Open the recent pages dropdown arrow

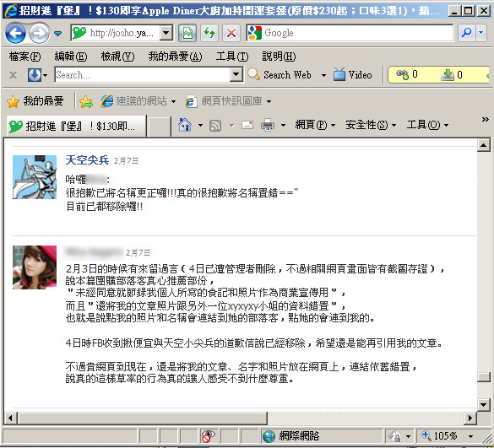(57, 33)
